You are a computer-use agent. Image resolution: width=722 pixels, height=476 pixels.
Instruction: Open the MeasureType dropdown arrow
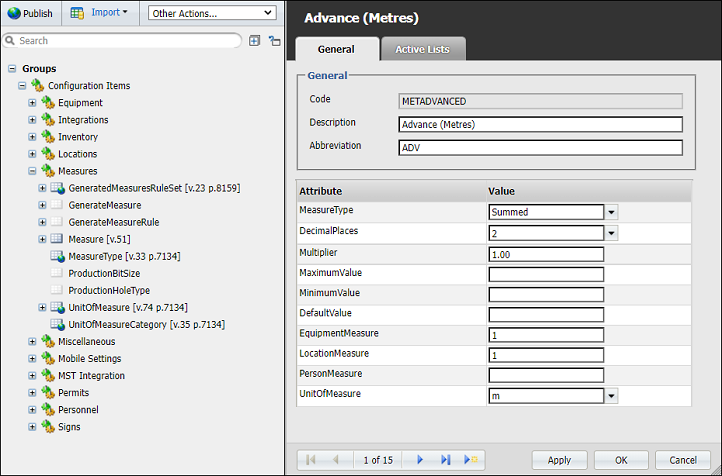coord(611,212)
